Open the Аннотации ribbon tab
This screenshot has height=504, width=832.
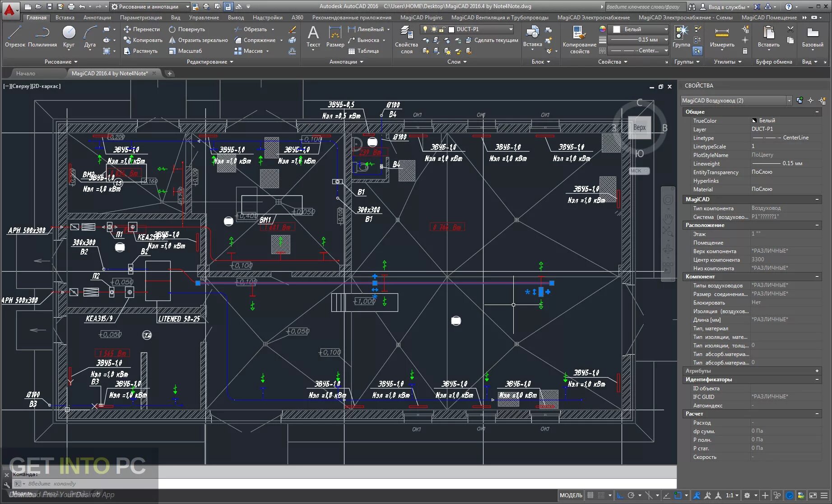(97, 18)
